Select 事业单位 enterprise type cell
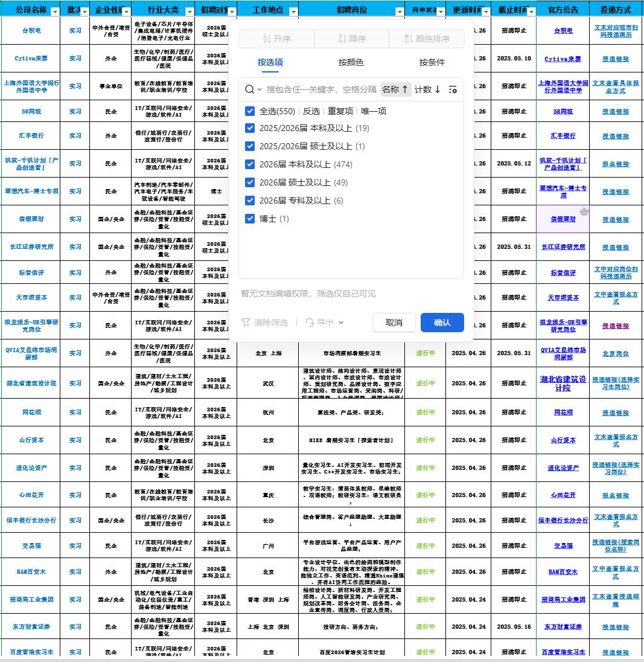 [111, 86]
